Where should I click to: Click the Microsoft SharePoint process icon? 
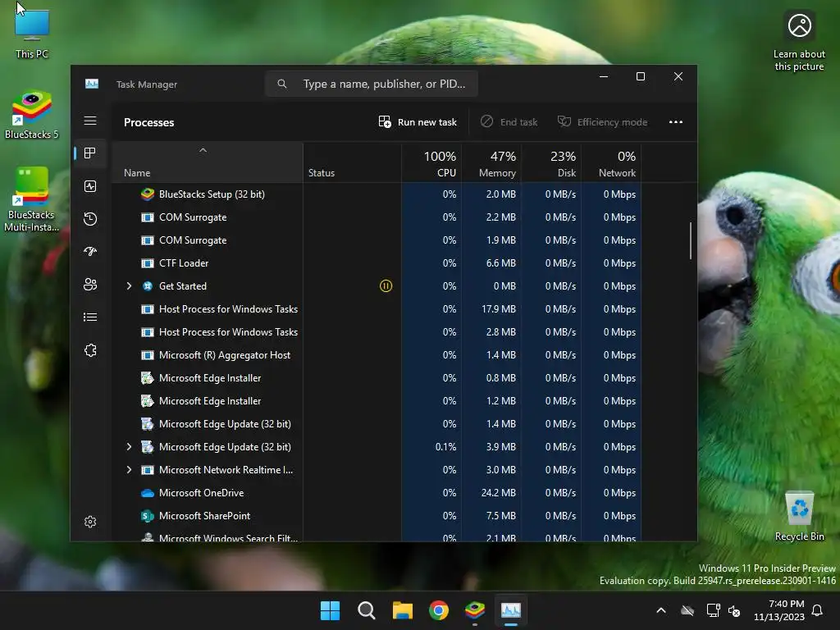[x=148, y=516]
